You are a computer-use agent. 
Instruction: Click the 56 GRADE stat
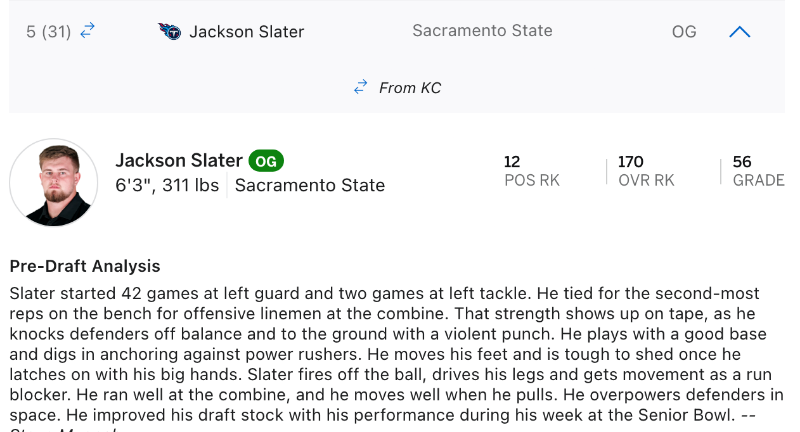[757, 171]
